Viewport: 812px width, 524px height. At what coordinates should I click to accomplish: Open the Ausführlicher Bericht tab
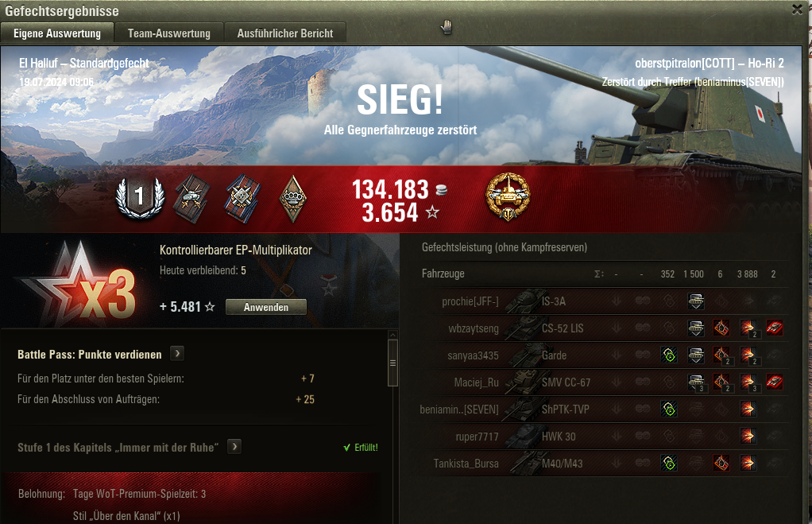click(285, 33)
